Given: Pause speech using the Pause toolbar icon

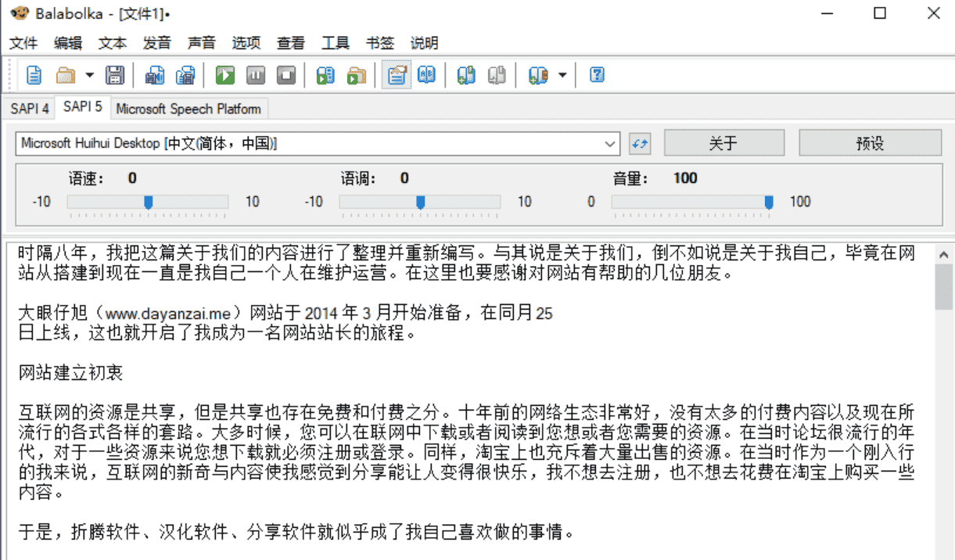Looking at the screenshot, I should pos(254,74).
